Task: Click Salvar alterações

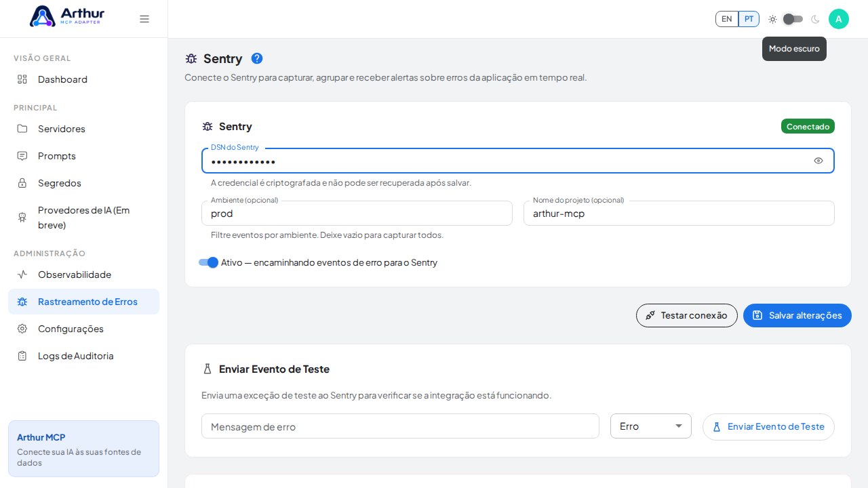Action: click(797, 315)
